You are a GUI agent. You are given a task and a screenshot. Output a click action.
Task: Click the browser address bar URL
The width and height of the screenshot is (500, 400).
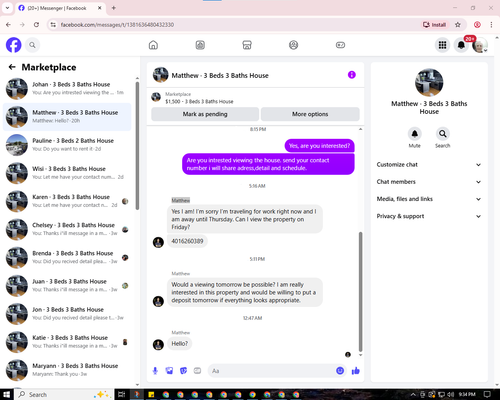117,25
